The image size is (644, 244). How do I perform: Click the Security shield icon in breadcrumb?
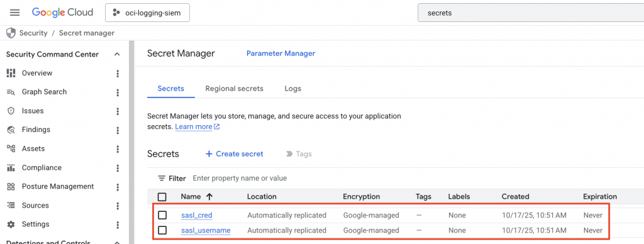(11, 33)
